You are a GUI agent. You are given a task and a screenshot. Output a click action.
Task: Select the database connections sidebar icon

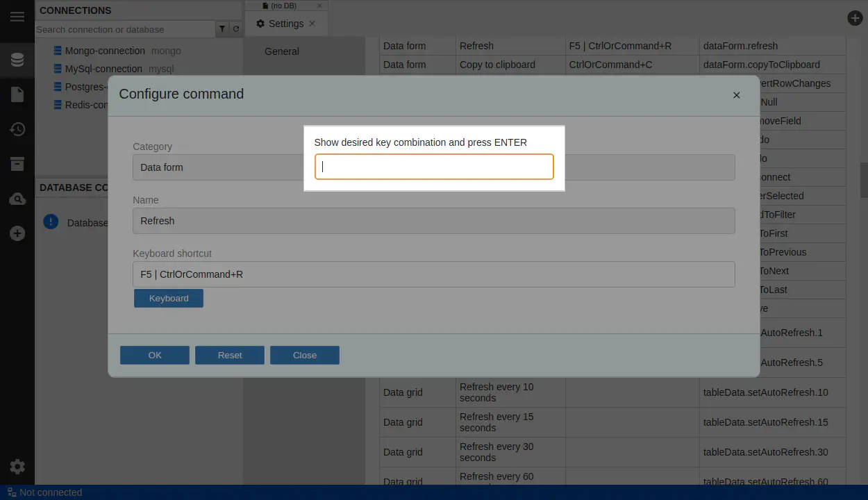(17, 60)
